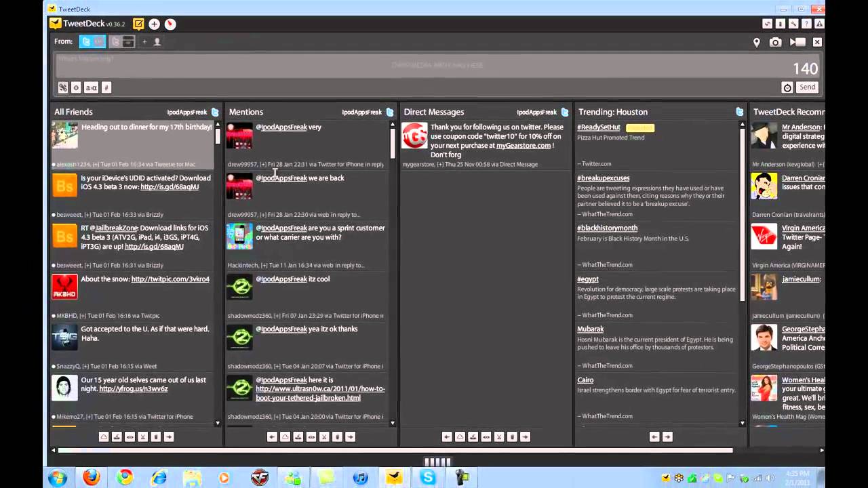Open the help question mark icon
868x488 pixels.
point(806,24)
